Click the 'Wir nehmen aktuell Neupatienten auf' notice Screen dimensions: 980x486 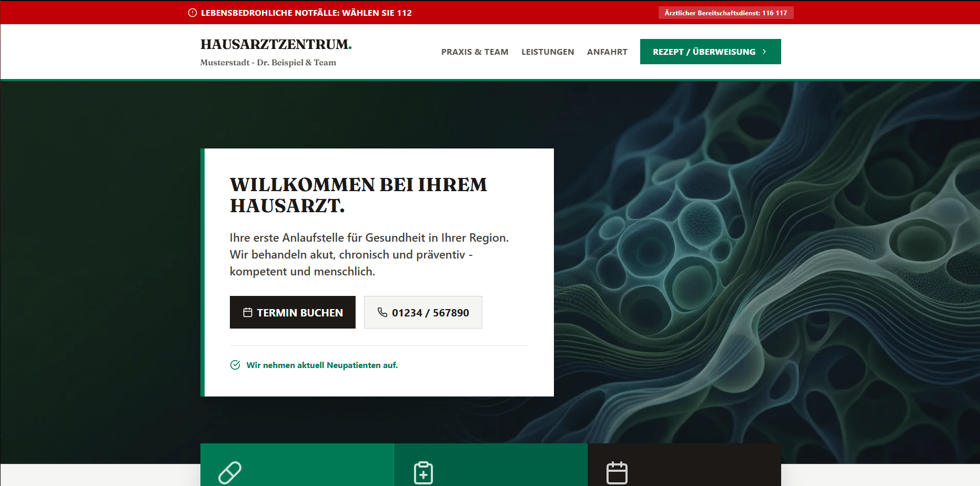(x=322, y=364)
